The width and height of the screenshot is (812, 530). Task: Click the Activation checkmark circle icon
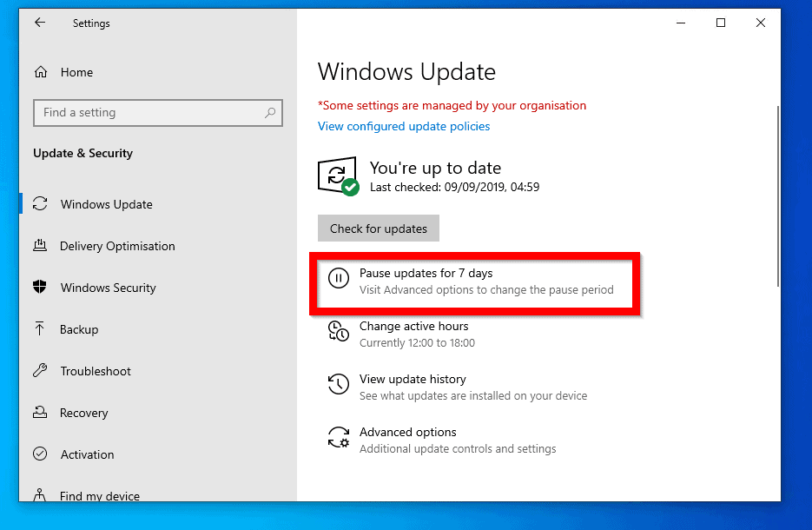coord(40,454)
